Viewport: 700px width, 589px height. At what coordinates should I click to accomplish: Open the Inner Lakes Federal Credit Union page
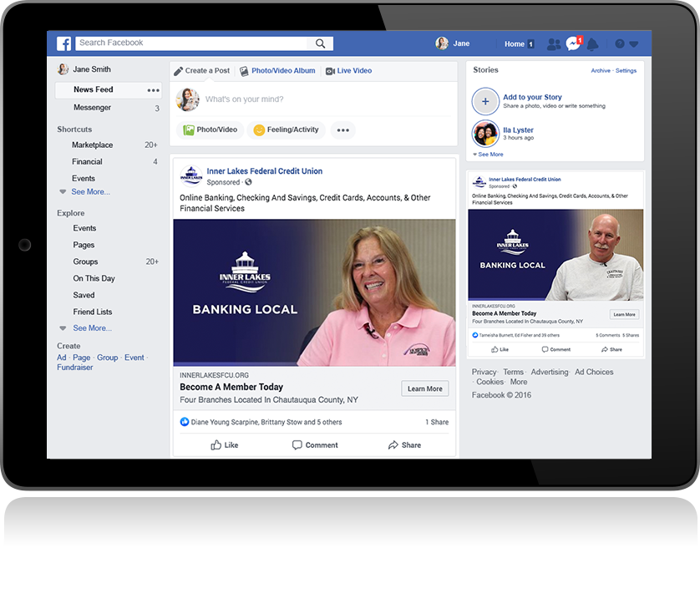[x=264, y=170]
